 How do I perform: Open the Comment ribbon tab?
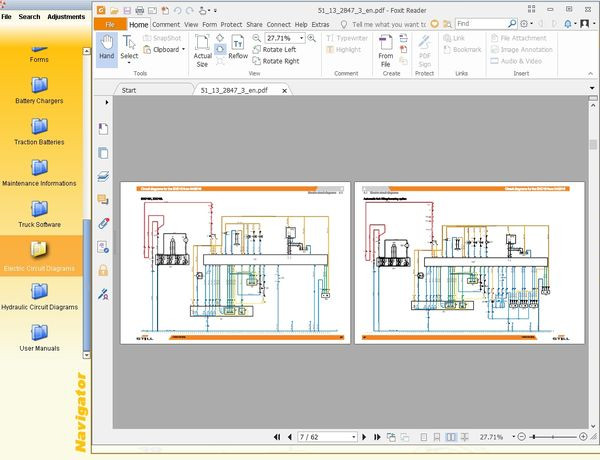tap(166, 24)
